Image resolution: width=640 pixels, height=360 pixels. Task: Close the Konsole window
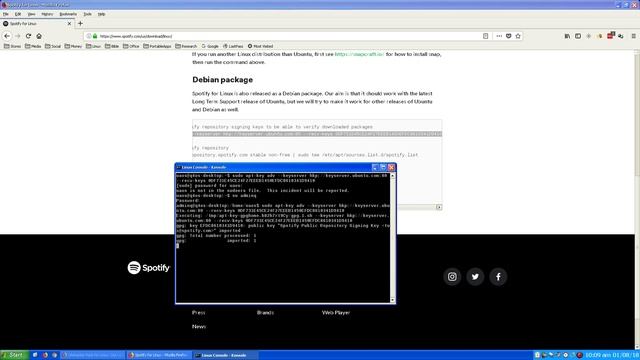[x=391, y=167]
